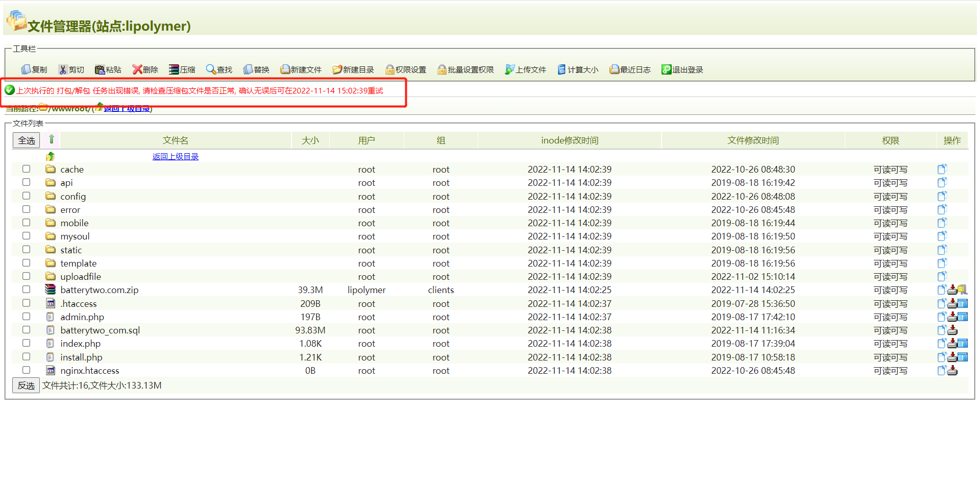Image resolution: width=980 pixels, height=481 pixels.
Task: Click the green up-arrow icon beside 全选
Action: [x=51, y=139]
